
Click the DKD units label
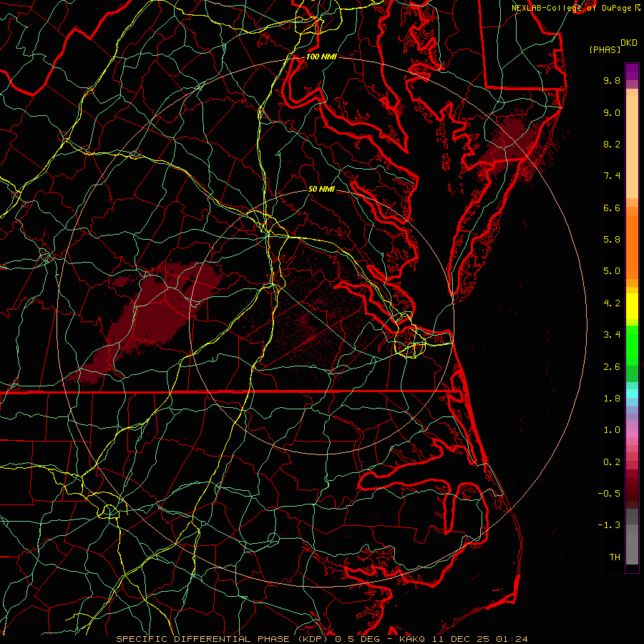click(628, 43)
